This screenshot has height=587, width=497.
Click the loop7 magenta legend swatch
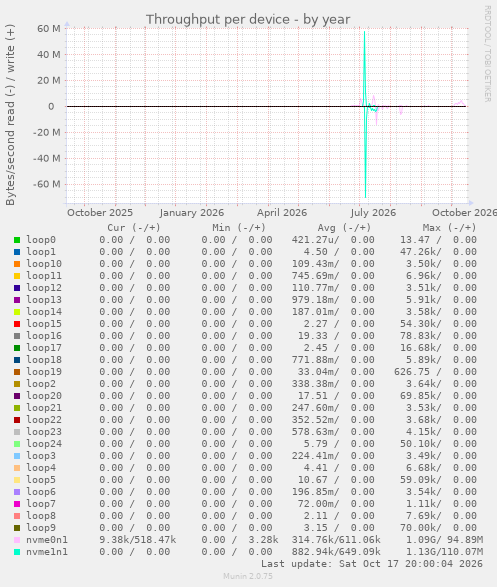click(17, 504)
